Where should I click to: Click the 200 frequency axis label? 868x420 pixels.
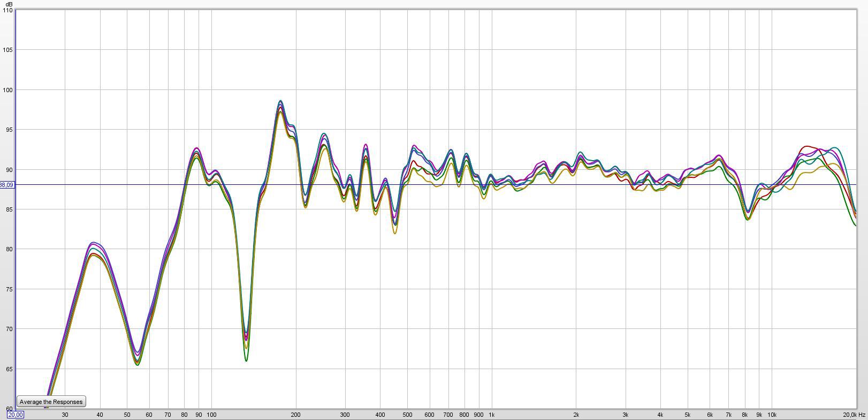(x=296, y=415)
